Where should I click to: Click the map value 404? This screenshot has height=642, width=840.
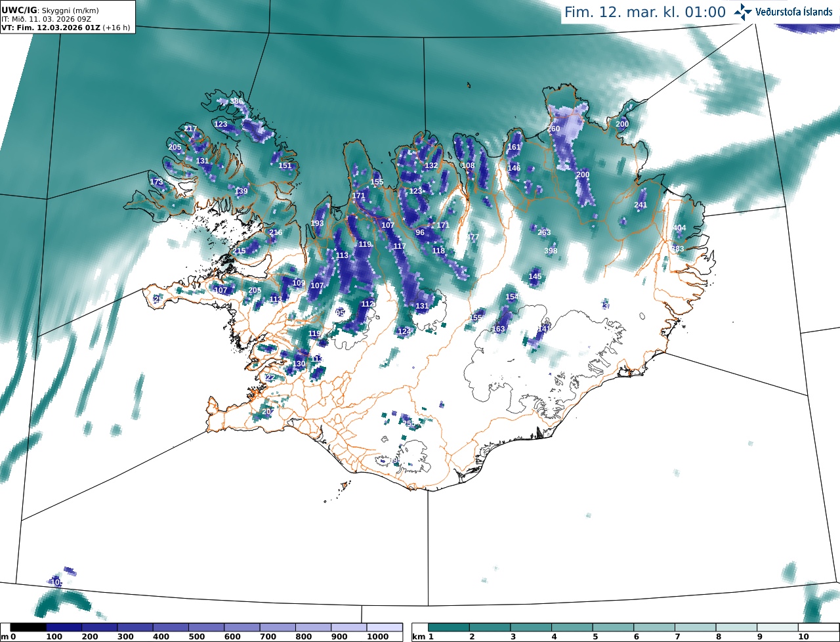(x=679, y=228)
